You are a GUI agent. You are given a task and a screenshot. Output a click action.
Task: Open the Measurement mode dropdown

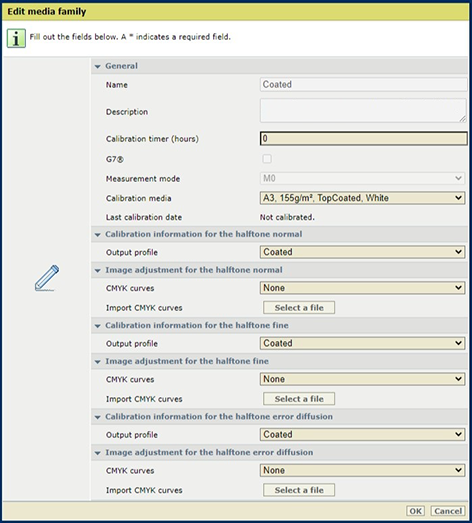tap(362, 178)
